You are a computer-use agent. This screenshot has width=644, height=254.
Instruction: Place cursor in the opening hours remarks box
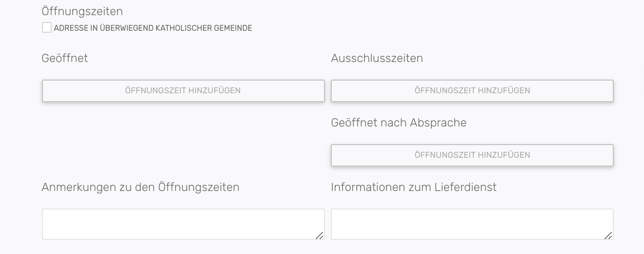click(183, 224)
